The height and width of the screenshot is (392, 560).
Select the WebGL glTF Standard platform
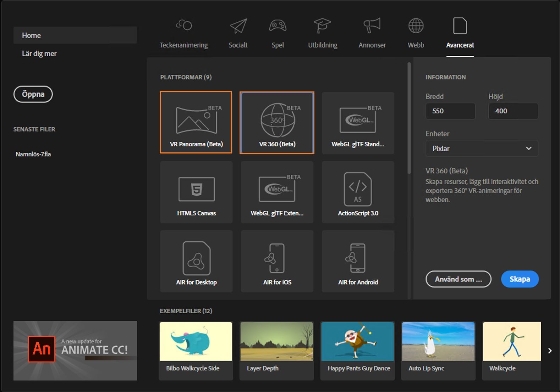(358, 123)
